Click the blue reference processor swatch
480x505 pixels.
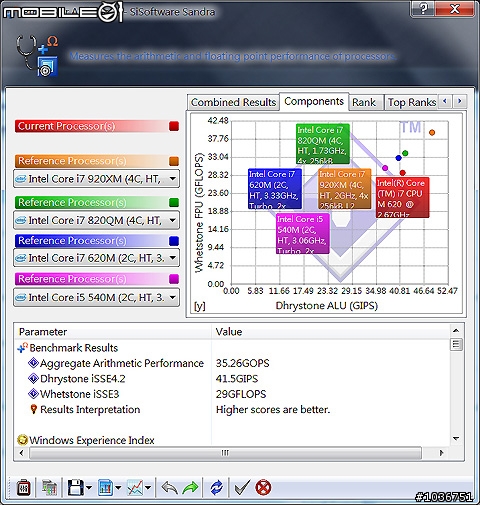coord(174,241)
